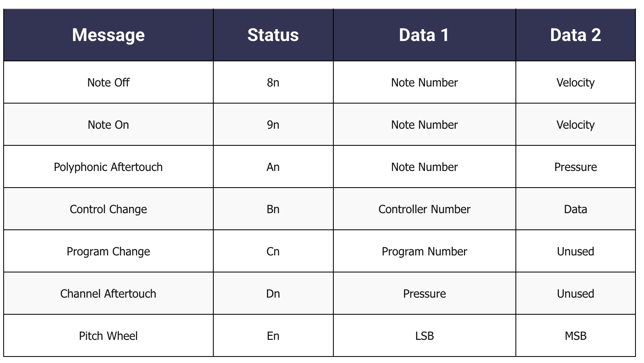
Task: Select the 8n status cell
Action: tap(273, 82)
